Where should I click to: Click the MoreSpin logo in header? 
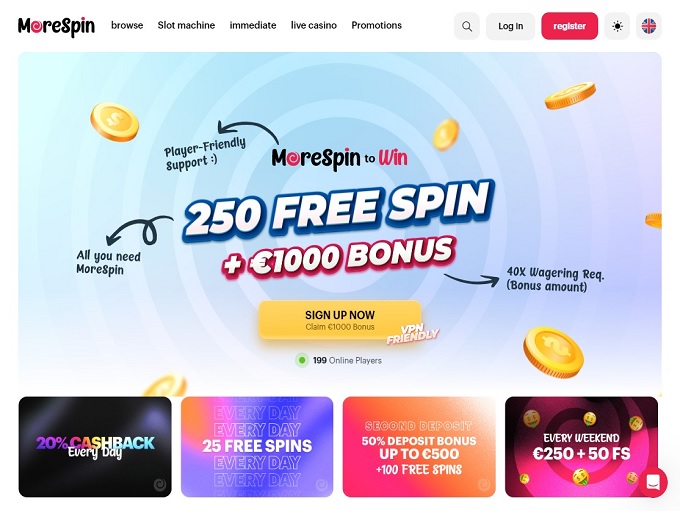point(56,26)
